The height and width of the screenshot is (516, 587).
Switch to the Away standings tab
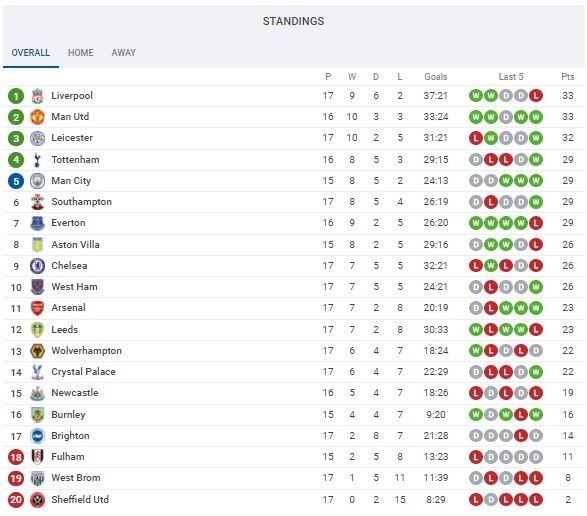(124, 52)
